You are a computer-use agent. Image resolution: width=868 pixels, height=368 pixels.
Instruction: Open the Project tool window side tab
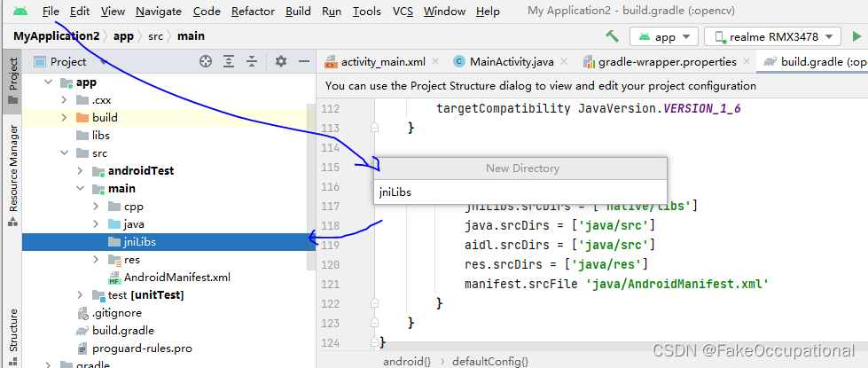(12, 80)
